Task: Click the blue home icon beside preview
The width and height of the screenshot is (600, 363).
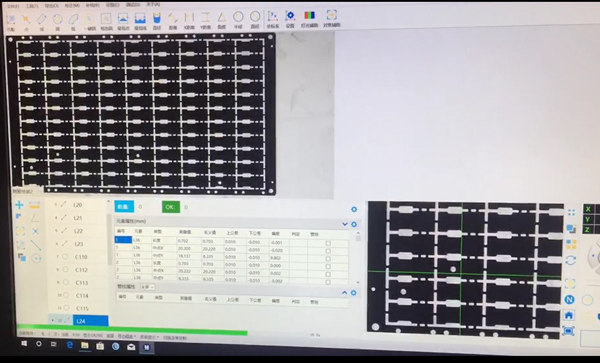Action: tap(569, 315)
